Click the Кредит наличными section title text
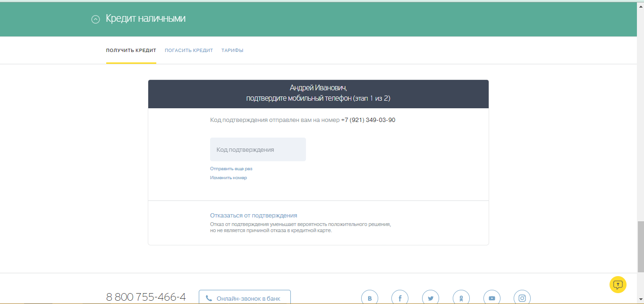 [x=145, y=19]
